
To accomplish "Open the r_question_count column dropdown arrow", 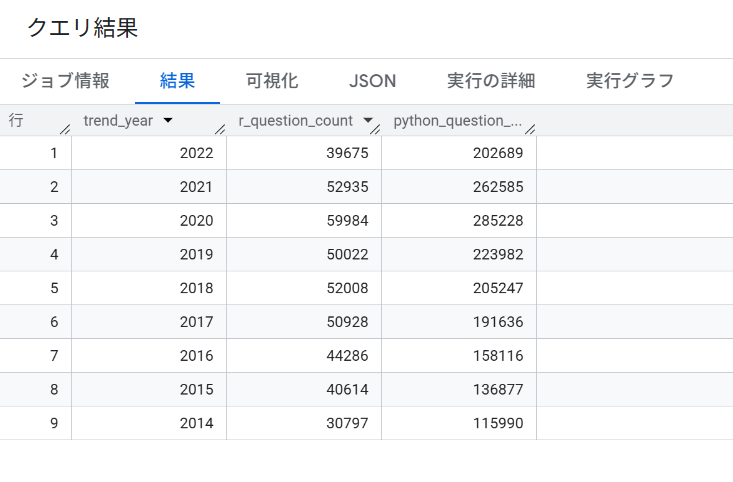I will coord(367,121).
